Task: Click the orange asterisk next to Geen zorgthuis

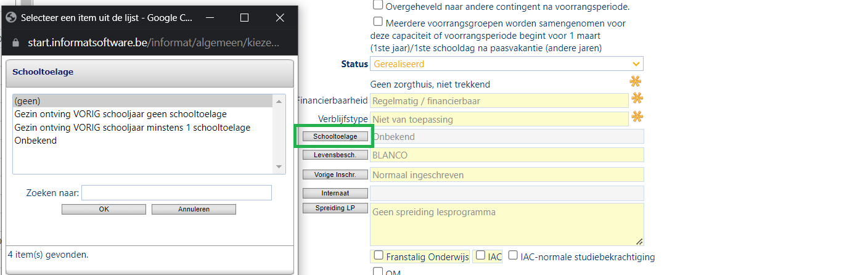Action: [636, 81]
